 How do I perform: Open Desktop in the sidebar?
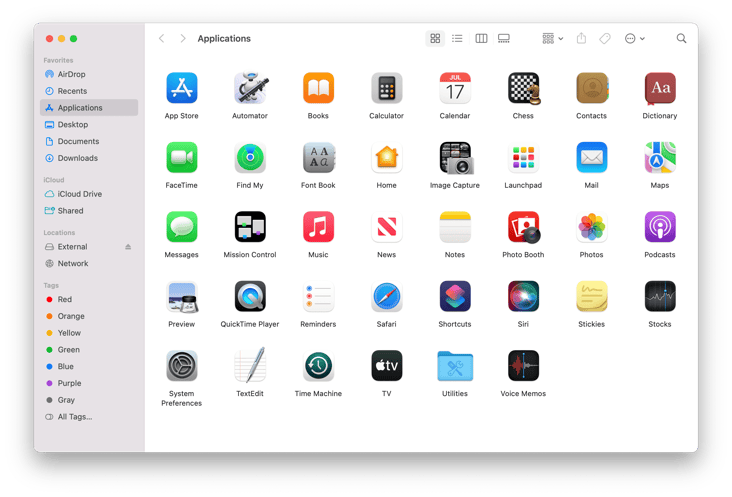point(89,125)
